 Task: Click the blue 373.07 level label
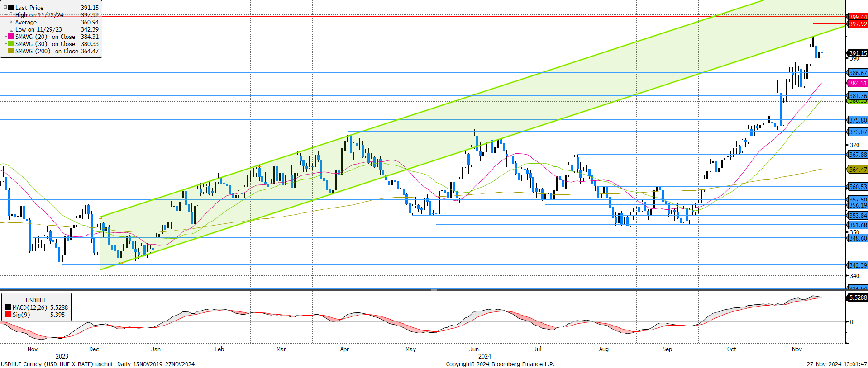pos(857,132)
